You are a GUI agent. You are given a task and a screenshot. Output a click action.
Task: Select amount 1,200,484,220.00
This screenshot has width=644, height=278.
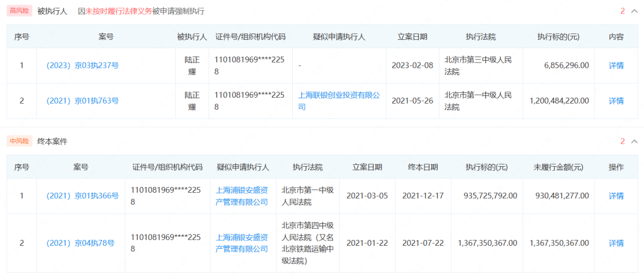559,101
